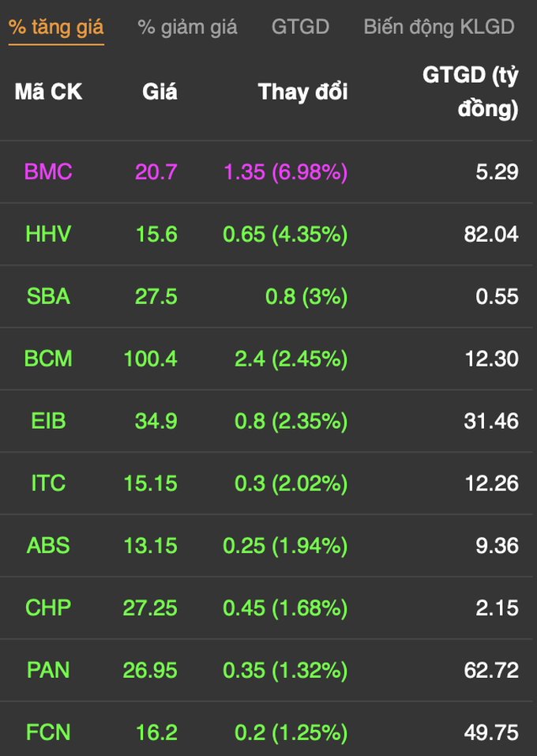Open the BCM stock ticker
This screenshot has height=756, width=537.
click(48, 359)
